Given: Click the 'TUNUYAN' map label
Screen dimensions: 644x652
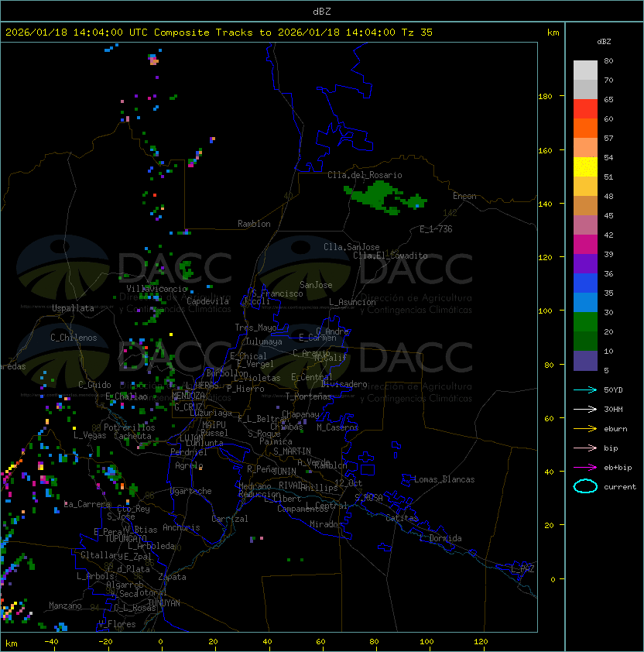Looking at the screenshot, I should point(164,603).
